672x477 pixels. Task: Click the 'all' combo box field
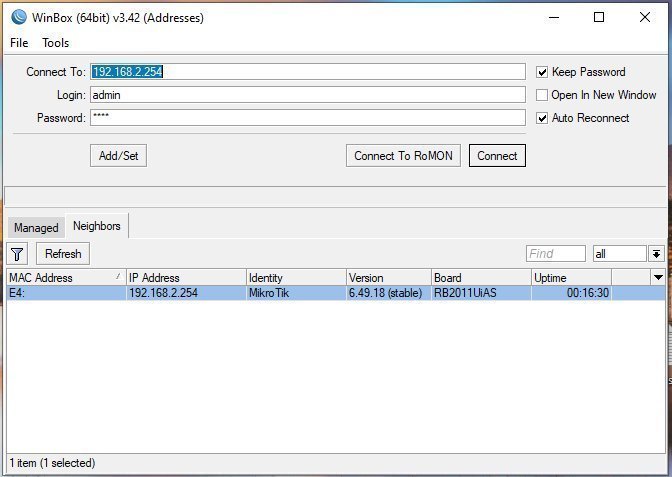point(619,254)
